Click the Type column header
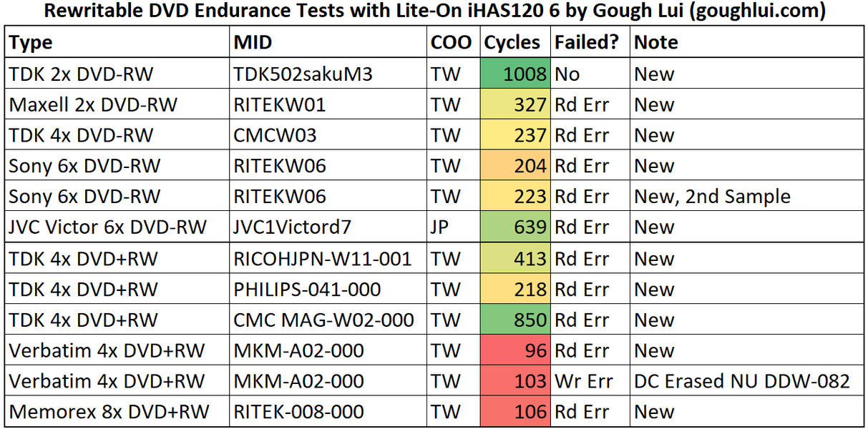 pos(32,43)
